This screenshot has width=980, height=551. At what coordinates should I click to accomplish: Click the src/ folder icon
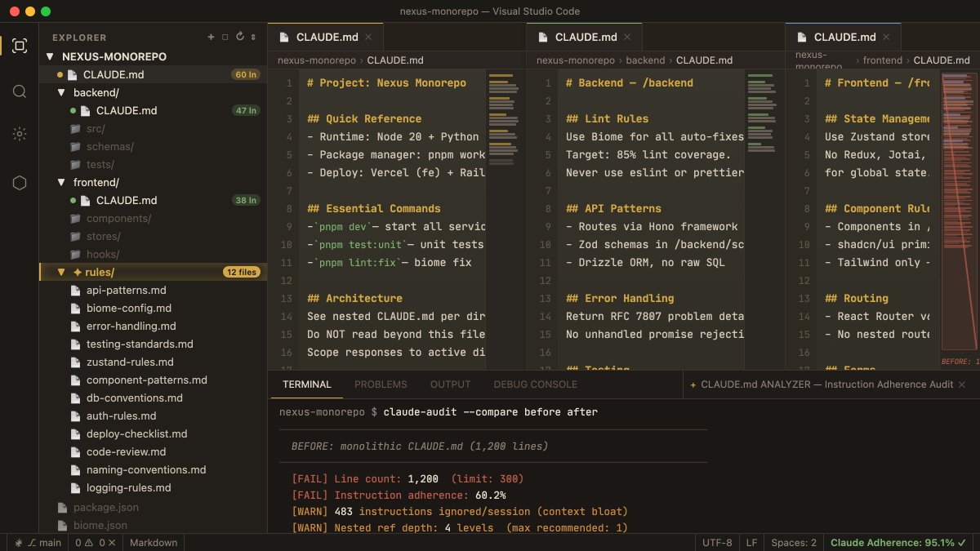[x=75, y=129]
